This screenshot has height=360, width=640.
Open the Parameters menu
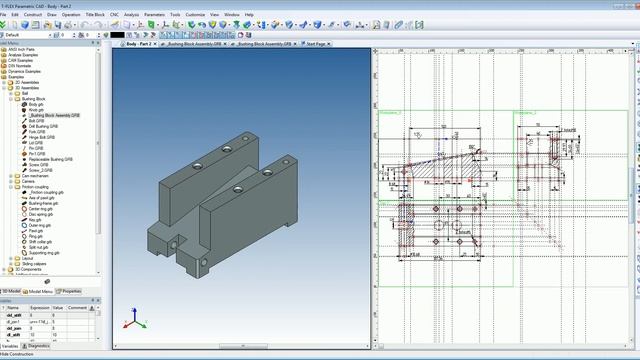pyautogui.click(x=154, y=15)
